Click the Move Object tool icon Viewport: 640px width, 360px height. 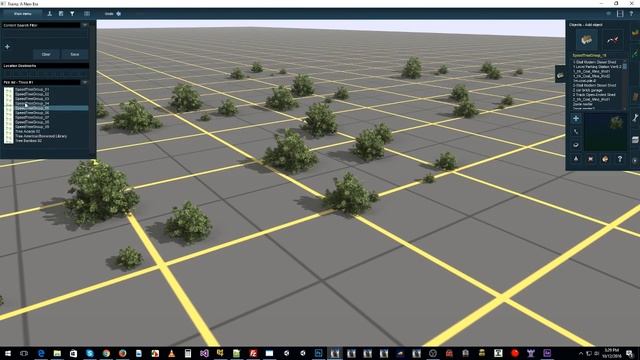click(x=576, y=132)
